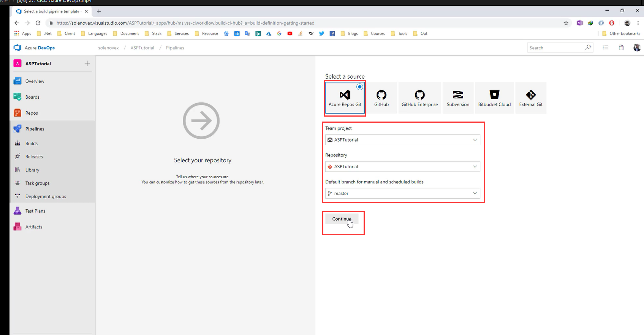
Task: Open Releases under Pipelines
Action: 52,157
